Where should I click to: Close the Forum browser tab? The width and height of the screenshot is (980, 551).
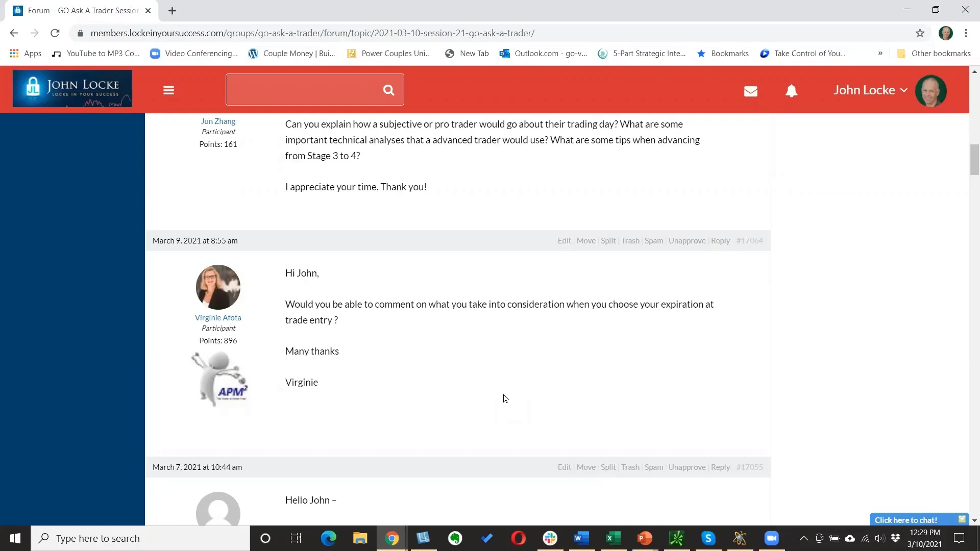click(148, 11)
